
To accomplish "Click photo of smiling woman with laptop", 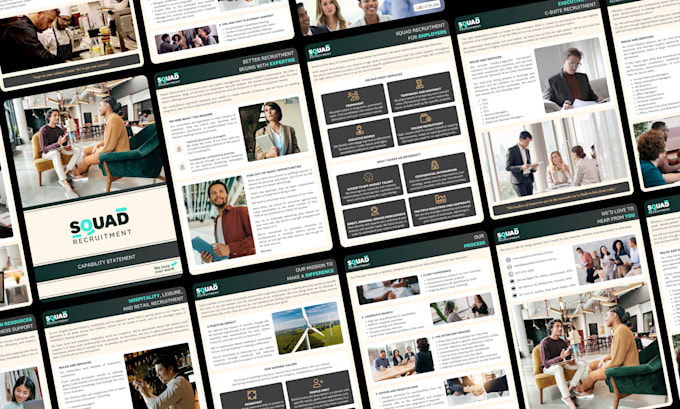I will pyautogui.click(x=22, y=388).
